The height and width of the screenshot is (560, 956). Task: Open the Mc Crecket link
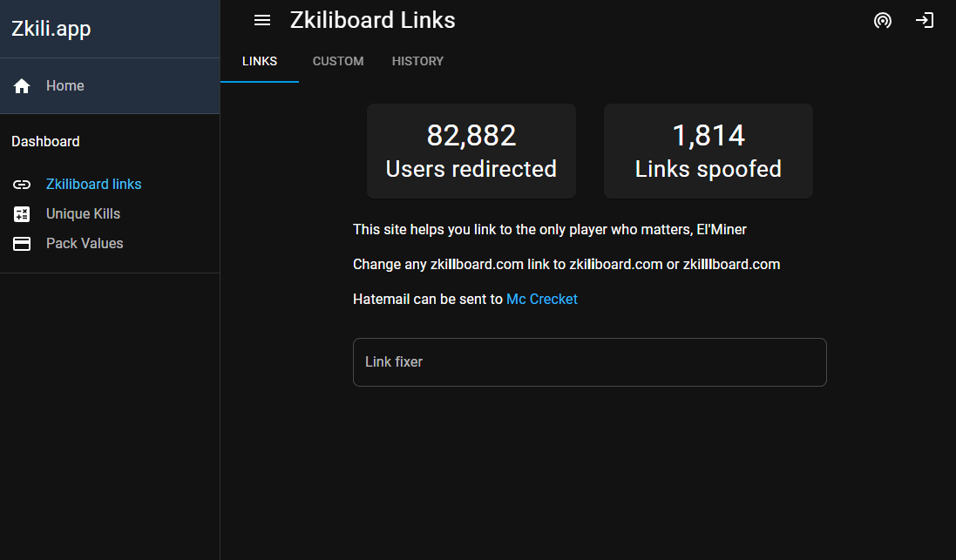point(542,299)
